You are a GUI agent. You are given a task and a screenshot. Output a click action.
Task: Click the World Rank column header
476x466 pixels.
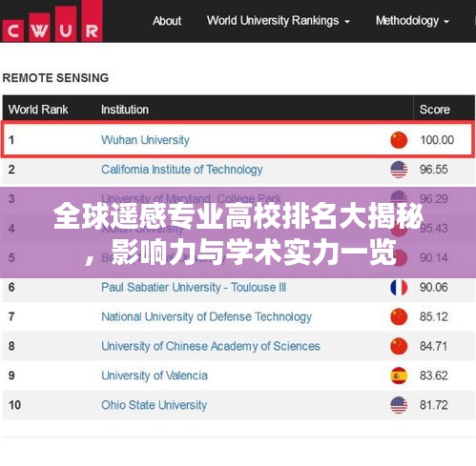click(38, 110)
